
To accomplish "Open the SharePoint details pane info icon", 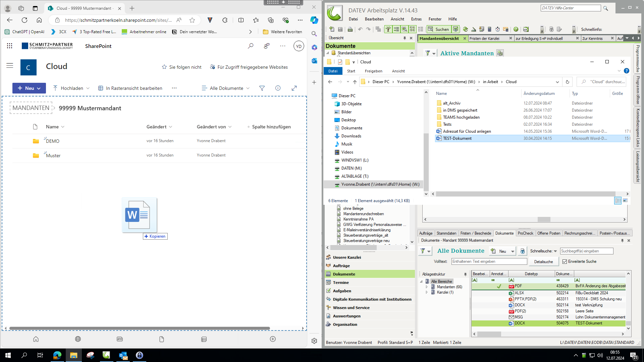I will 278,88.
